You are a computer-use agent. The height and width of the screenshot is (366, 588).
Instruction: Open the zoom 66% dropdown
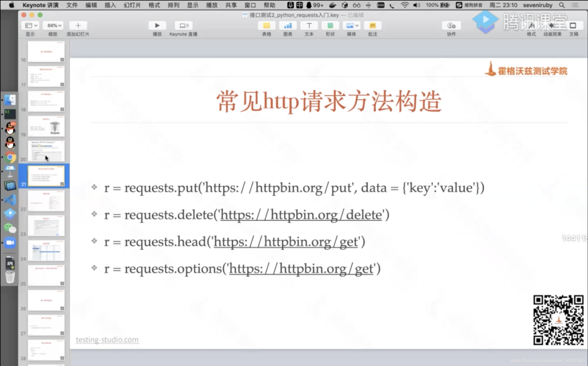click(x=54, y=26)
